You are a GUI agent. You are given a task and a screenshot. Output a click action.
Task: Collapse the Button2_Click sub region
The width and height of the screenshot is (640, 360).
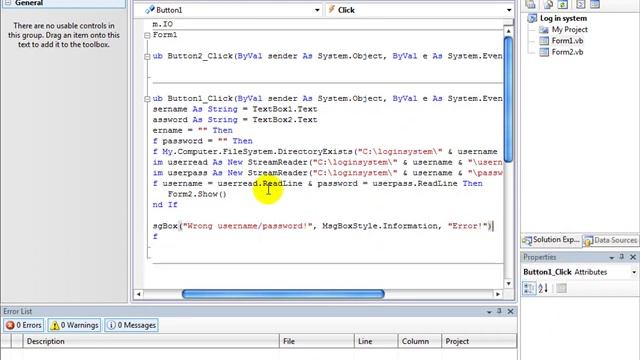click(147, 57)
